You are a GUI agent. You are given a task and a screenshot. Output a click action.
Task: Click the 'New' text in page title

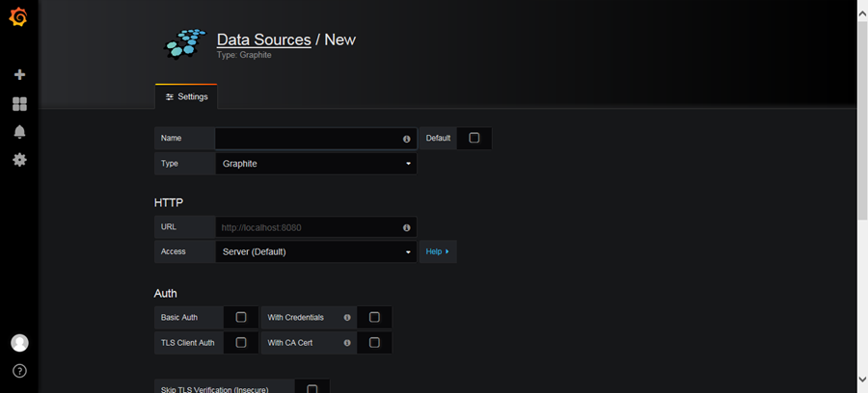tap(339, 39)
